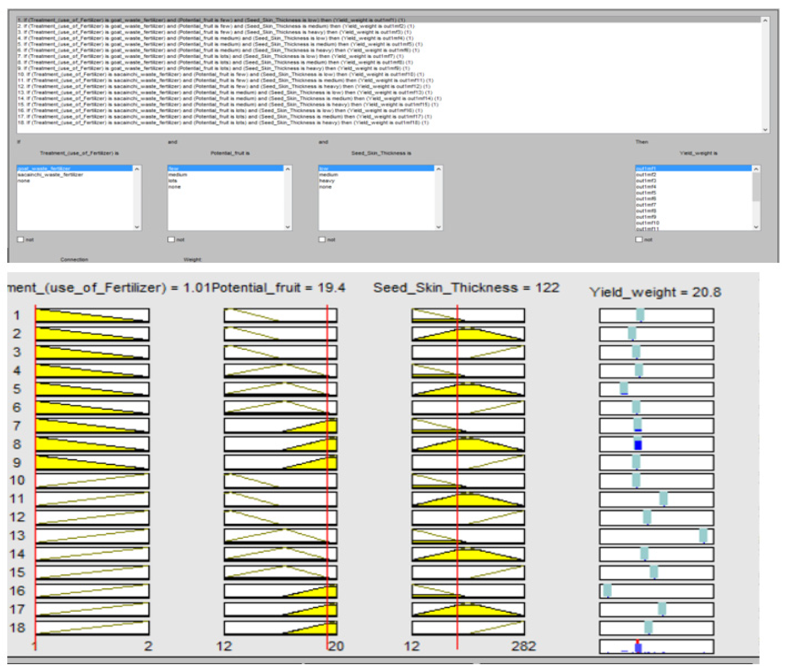788x672 pixels.
Task: Click up arrow of Potential_fruit list
Action: coord(288,169)
